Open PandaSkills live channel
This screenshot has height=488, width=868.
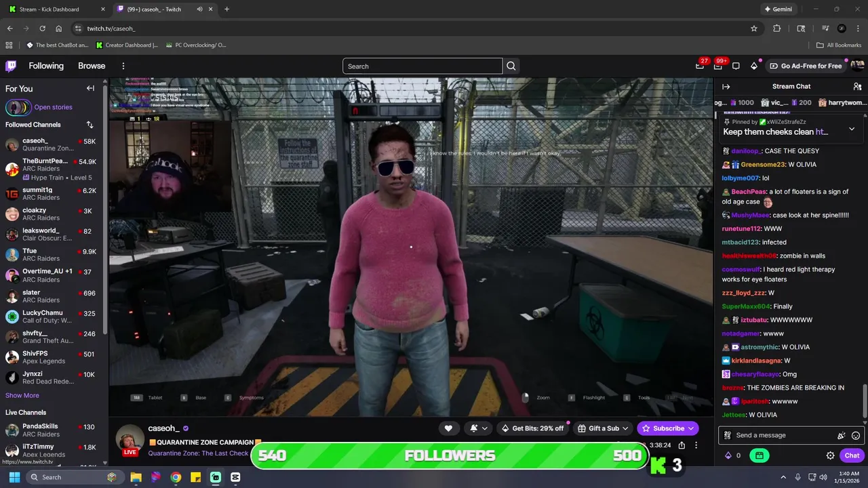pyautogui.click(x=51, y=430)
